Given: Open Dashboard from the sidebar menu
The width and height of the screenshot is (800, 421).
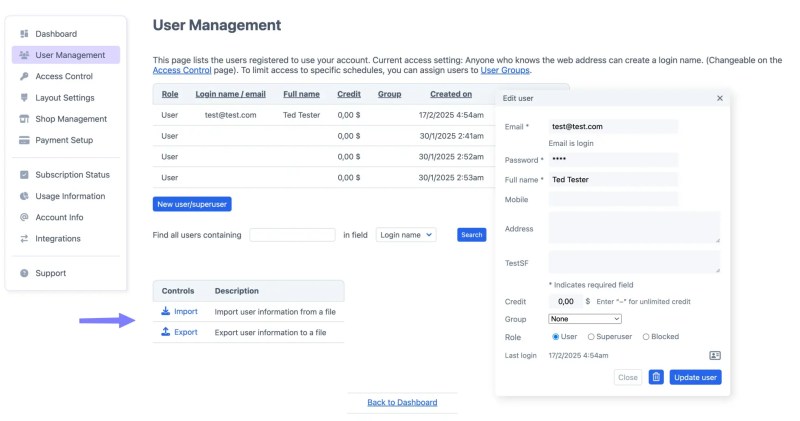Looking at the screenshot, I should tap(56, 34).
